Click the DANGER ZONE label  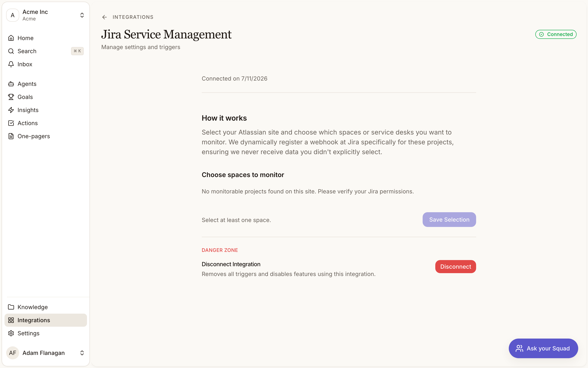click(x=220, y=250)
